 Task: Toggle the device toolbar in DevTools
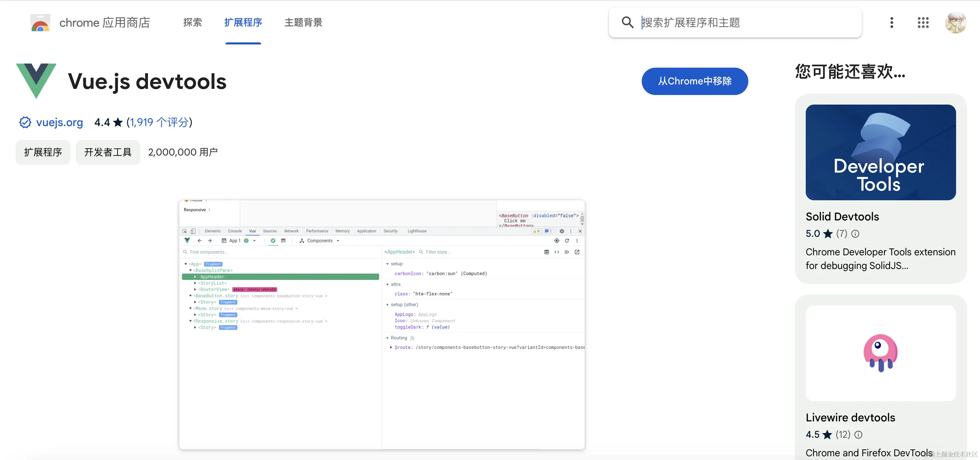tap(193, 231)
